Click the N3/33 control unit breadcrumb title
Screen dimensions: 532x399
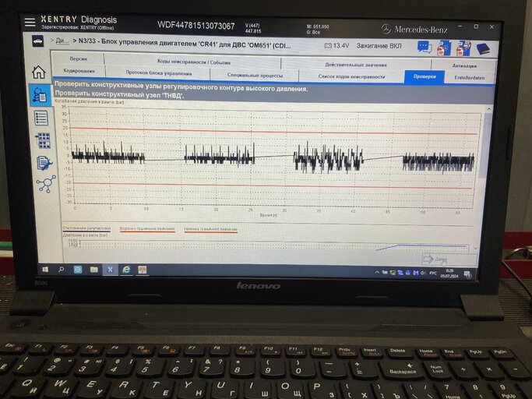[x=185, y=44]
